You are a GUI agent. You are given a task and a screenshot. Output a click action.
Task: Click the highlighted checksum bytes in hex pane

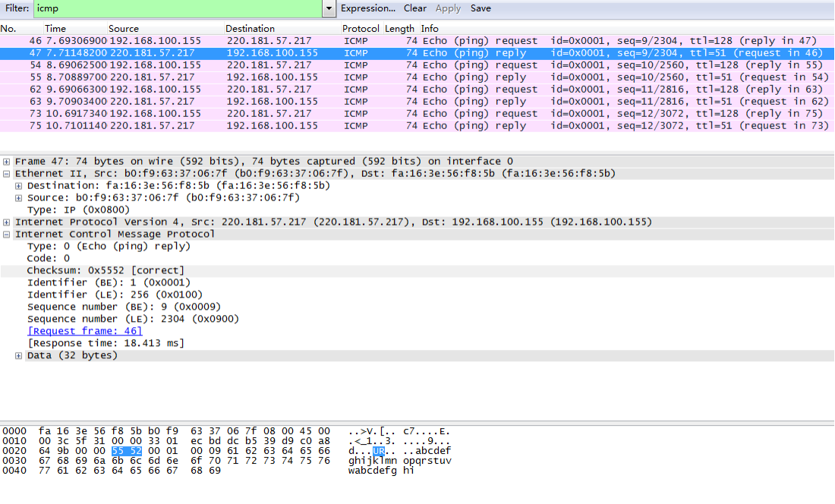point(125,450)
